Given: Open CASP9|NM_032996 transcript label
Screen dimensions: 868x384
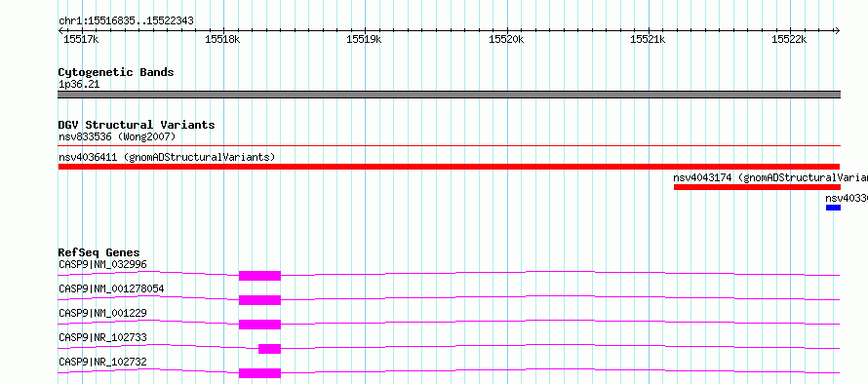Looking at the screenshot, I should coord(103,264).
